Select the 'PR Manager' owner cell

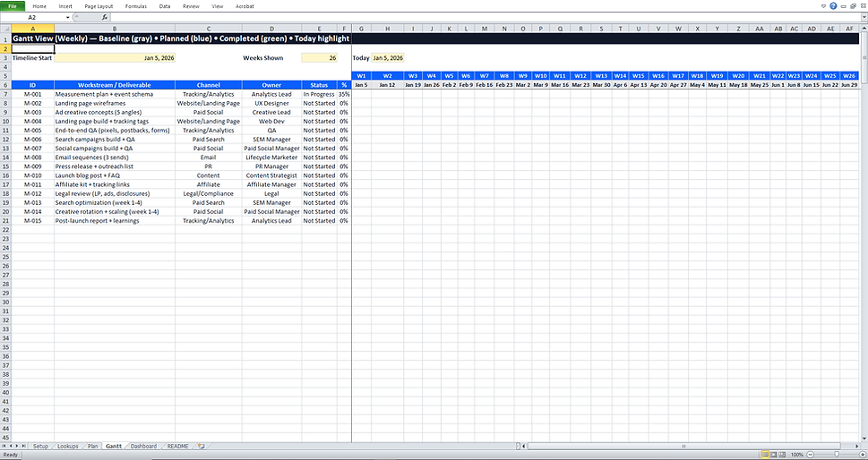[x=271, y=166]
